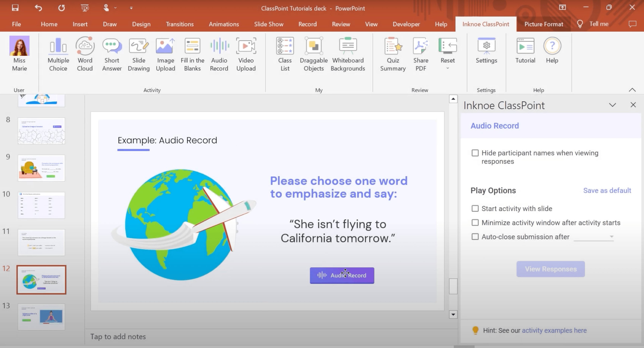
Task: Expand Auto-close submission after dropdown
Action: [x=611, y=236]
